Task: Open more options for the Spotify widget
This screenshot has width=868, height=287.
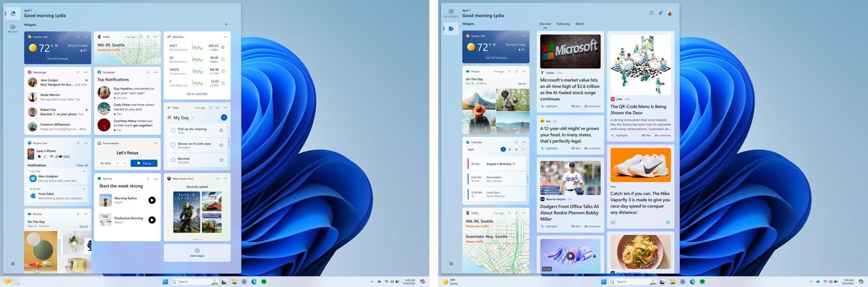Action: coord(156,179)
